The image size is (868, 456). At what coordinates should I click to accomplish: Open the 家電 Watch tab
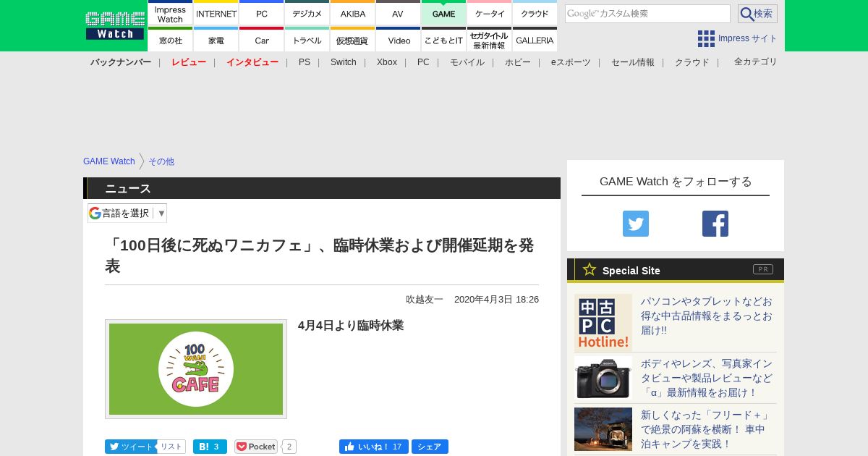point(216,40)
